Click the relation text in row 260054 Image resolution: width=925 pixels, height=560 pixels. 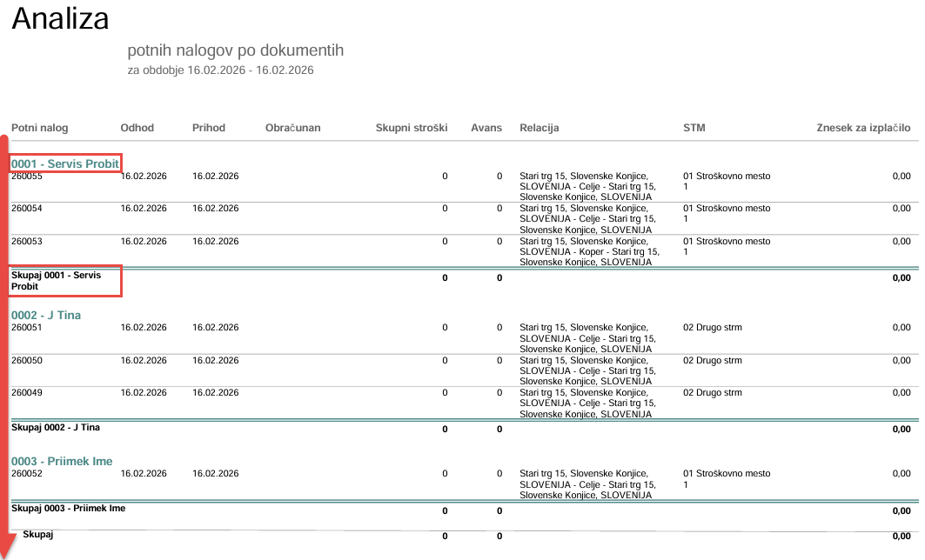coord(587,219)
